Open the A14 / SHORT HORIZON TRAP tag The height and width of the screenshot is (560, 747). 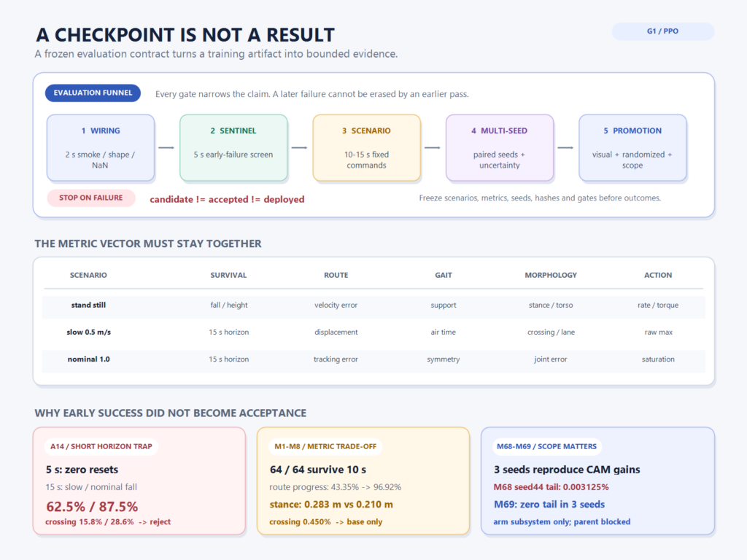[x=101, y=447]
